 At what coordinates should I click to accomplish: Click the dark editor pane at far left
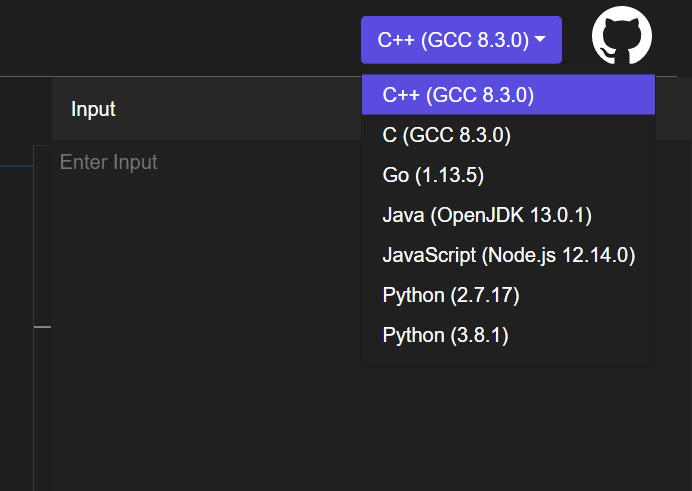[15, 300]
